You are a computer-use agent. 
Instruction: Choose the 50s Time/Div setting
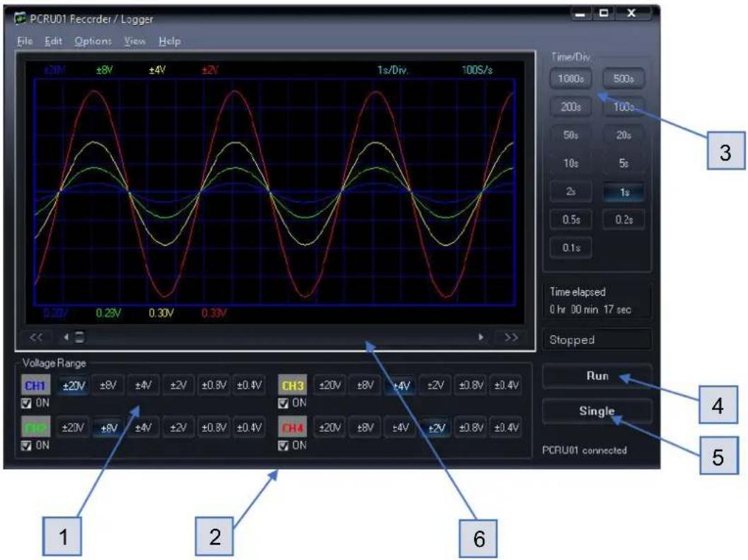[x=571, y=135]
